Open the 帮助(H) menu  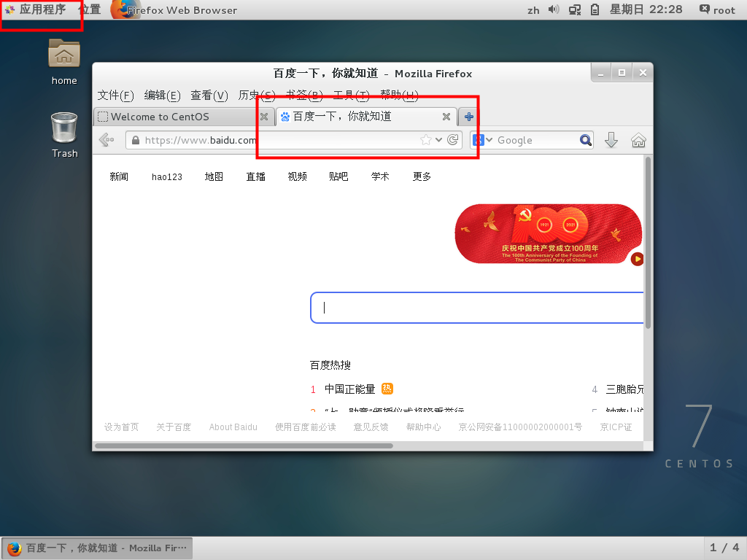point(399,96)
